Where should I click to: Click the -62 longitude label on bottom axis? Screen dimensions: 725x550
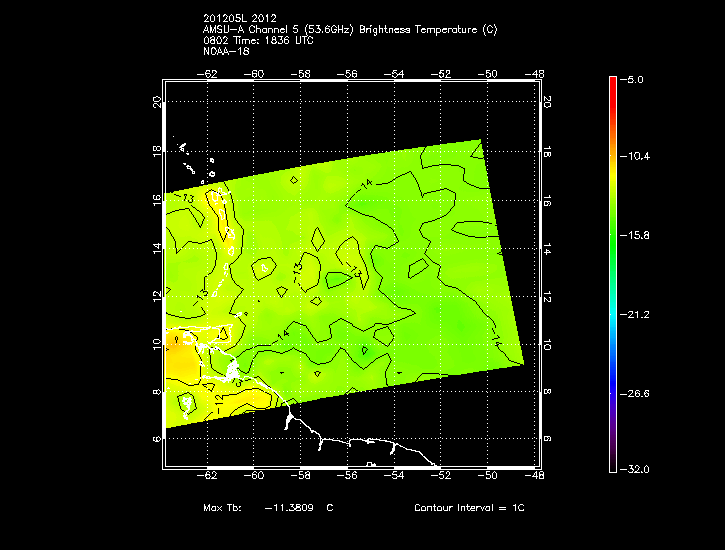211,477
